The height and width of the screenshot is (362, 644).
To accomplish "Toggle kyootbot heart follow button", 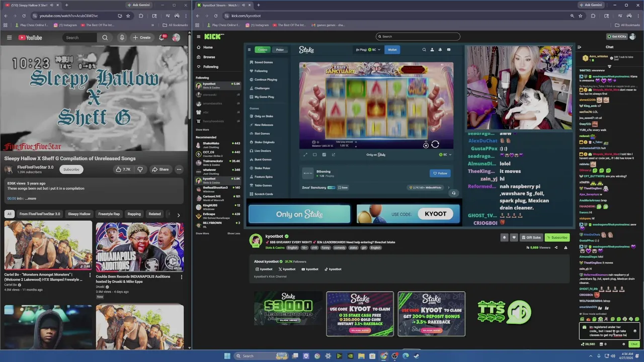I will pos(514,237).
